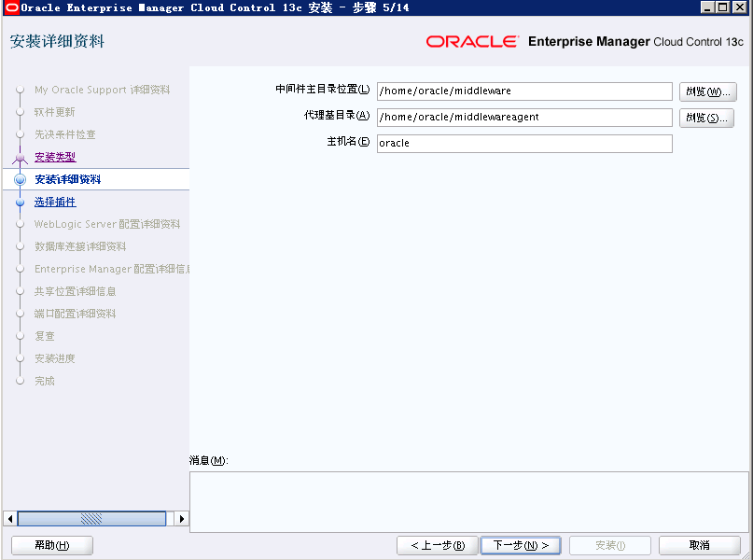753x560 pixels.
Task: Click the disabled 安装(I) button
Action: [610, 545]
